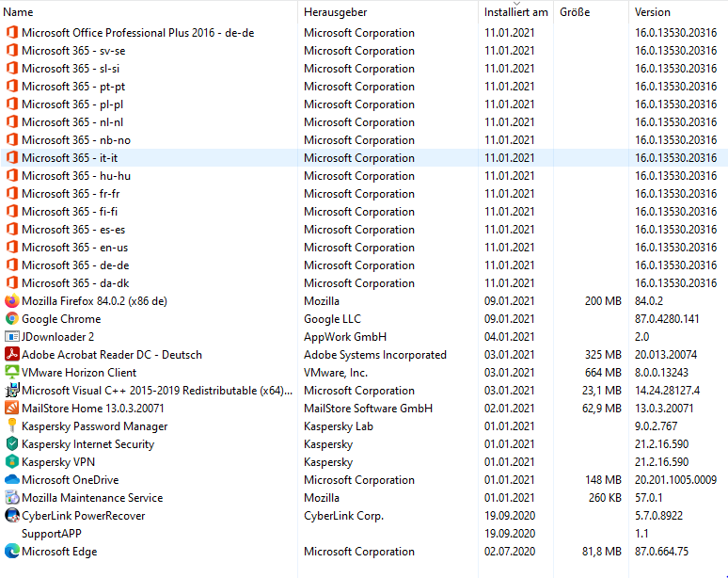Click the Mozilla Firefox icon
This screenshot has width=728, height=578.
(12, 300)
